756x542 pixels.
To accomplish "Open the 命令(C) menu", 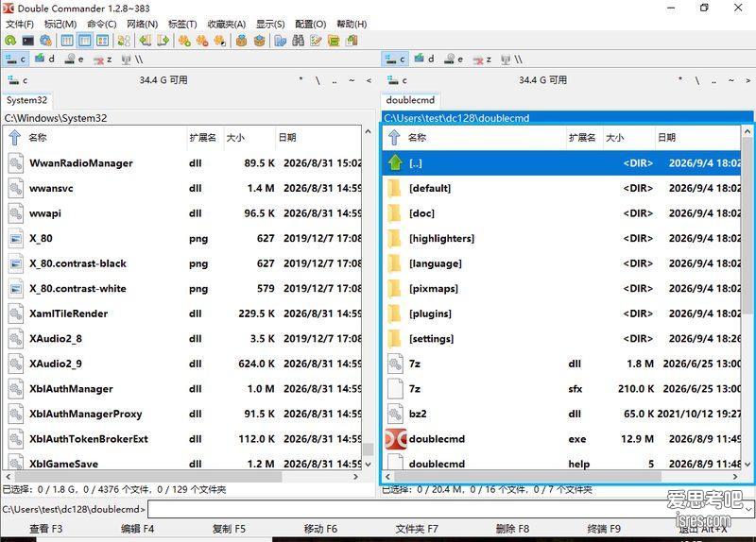I will click(102, 25).
